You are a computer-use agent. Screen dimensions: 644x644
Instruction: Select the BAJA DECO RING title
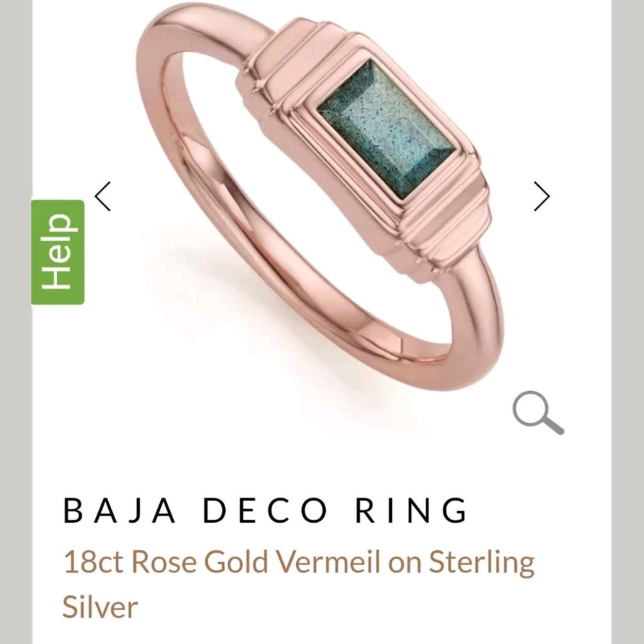point(265,510)
